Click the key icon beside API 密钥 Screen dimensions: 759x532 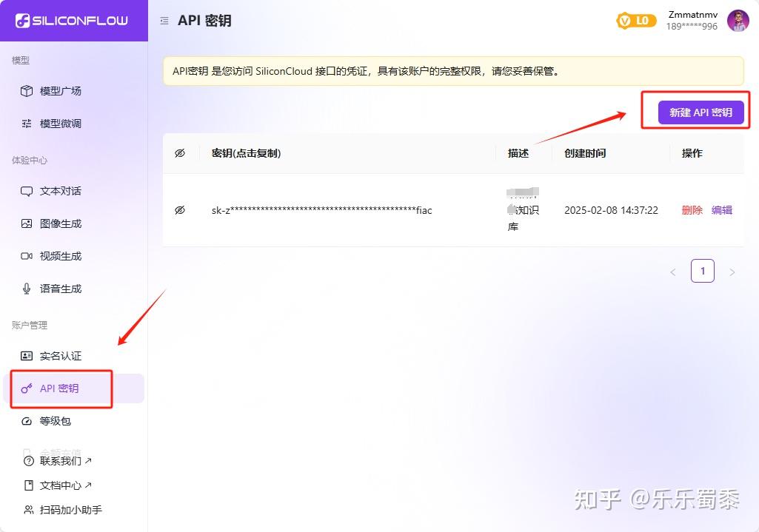tap(27, 388)
